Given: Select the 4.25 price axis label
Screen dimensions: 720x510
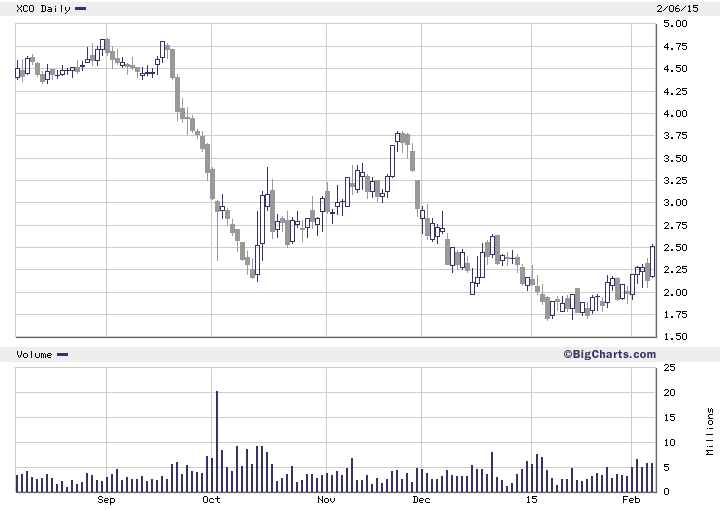Looking at the screenshot, I should (675, 91).
